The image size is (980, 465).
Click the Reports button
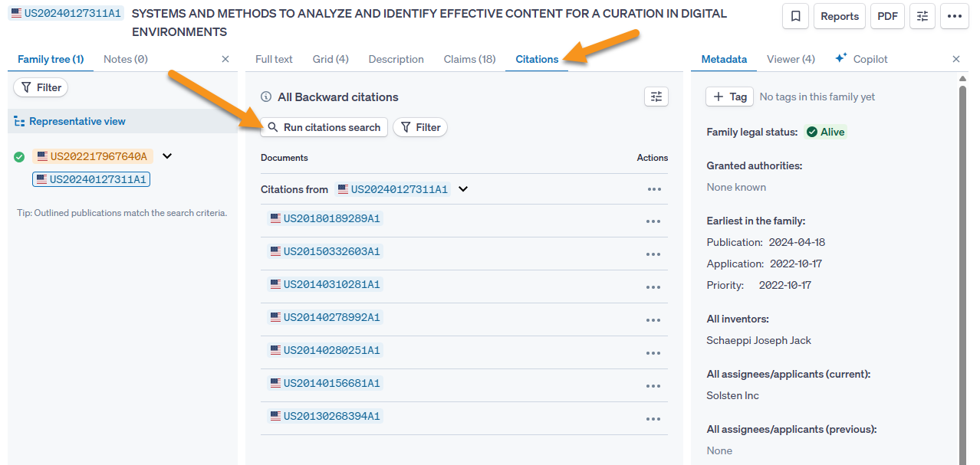839,16
